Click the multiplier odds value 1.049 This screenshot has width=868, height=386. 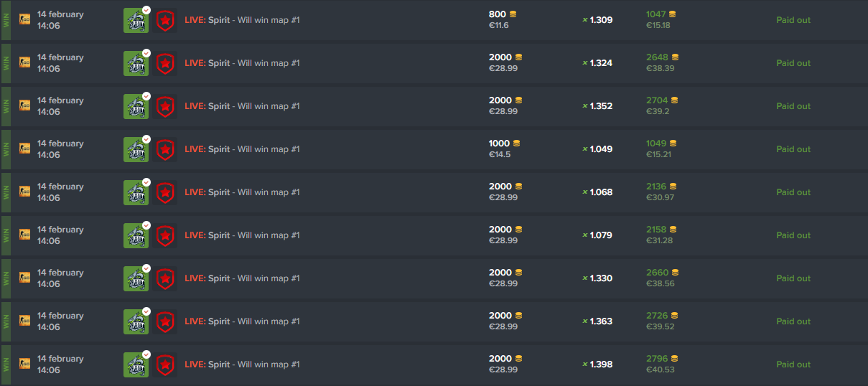pos(601,149)
